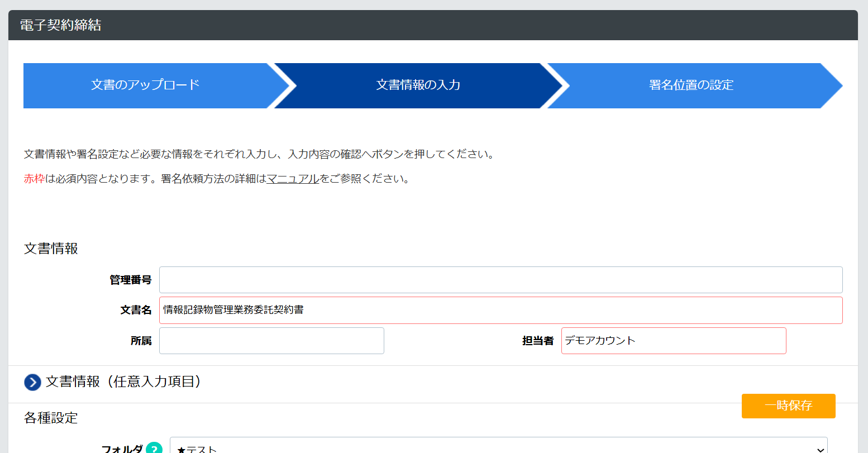868x453 pixels.
Task: Click the 各種設定 section heading
Action: pyautogui.click(x=51, y=418)
